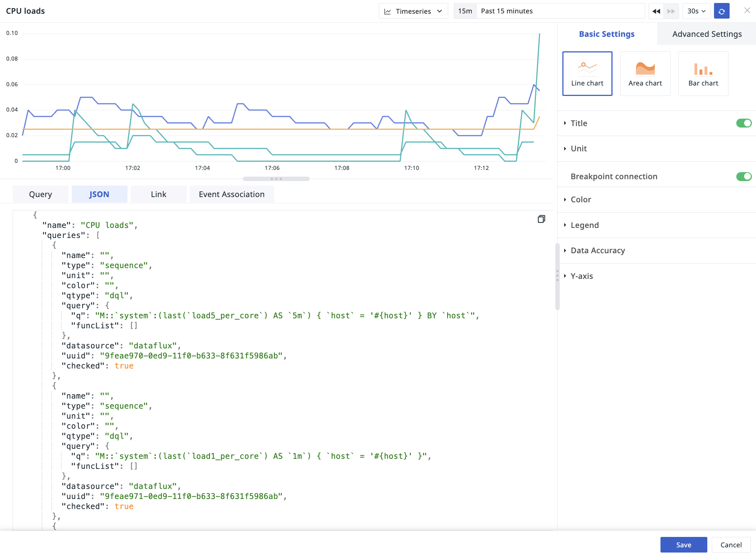Click the refresh icon button
The image size is (756, 557).
721,11
